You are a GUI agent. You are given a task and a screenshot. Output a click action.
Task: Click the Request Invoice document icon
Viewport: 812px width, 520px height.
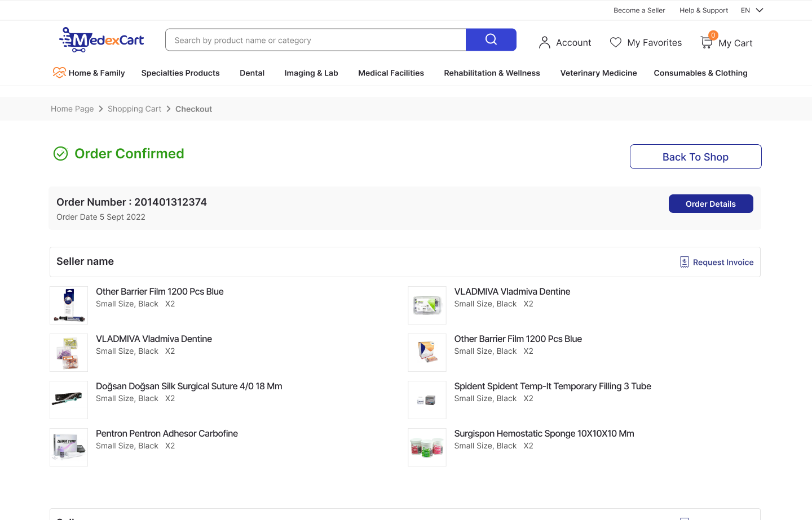(685, 262)
